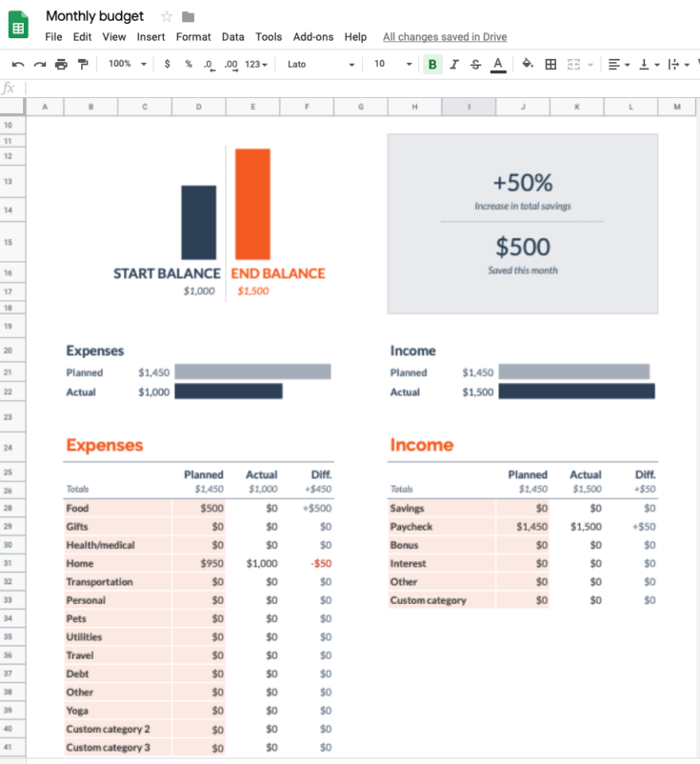Image resolution: width=700 pixels, height=764 pixels.
Task: Open the fill color bucket
Action: tap(528, 64)
